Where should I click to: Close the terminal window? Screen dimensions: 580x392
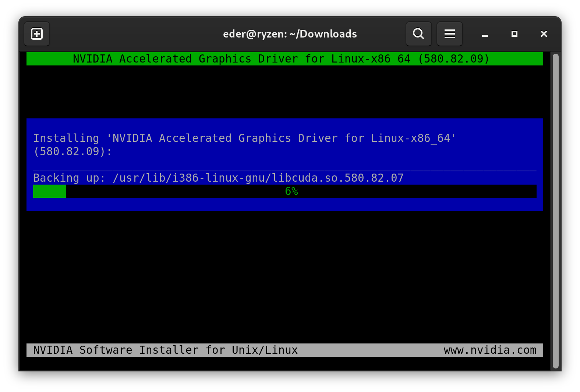click(544, 34)
